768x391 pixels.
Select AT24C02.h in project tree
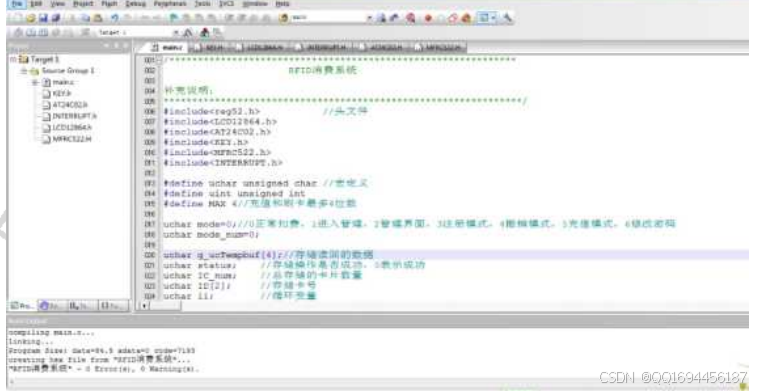(70, 105)
